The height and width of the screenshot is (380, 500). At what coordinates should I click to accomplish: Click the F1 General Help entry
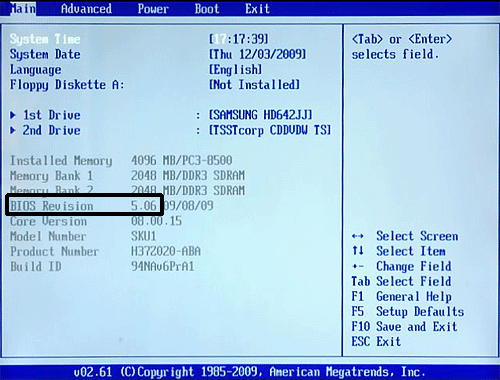[x=402, y=296]
